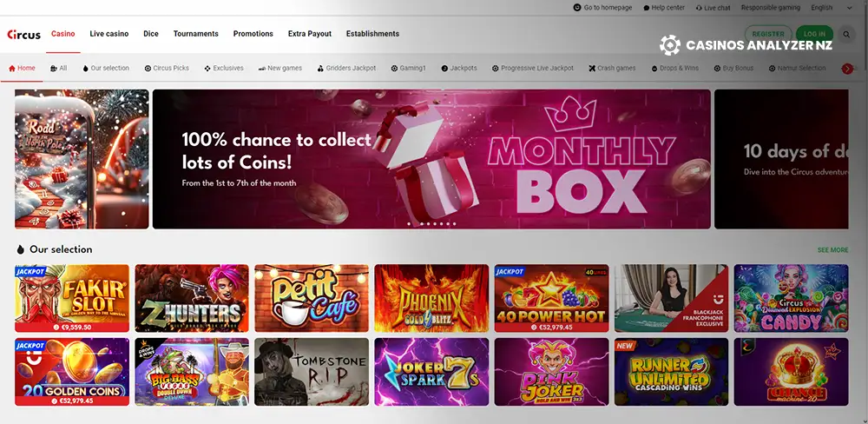Viewport: 868px width, 424px height.
Task: Start a Live chat
Action: (x=713, y=8)
